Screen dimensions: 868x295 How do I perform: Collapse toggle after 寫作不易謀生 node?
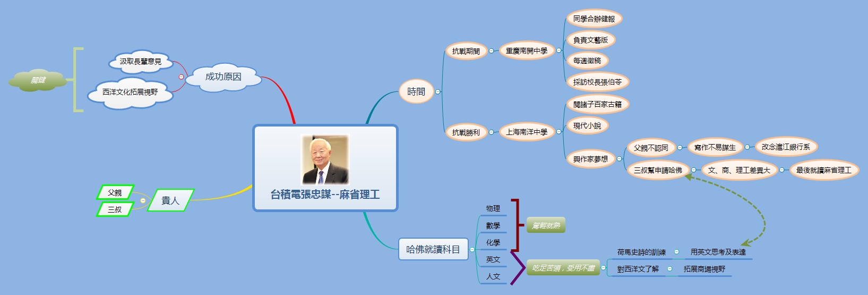pos(747,147)
